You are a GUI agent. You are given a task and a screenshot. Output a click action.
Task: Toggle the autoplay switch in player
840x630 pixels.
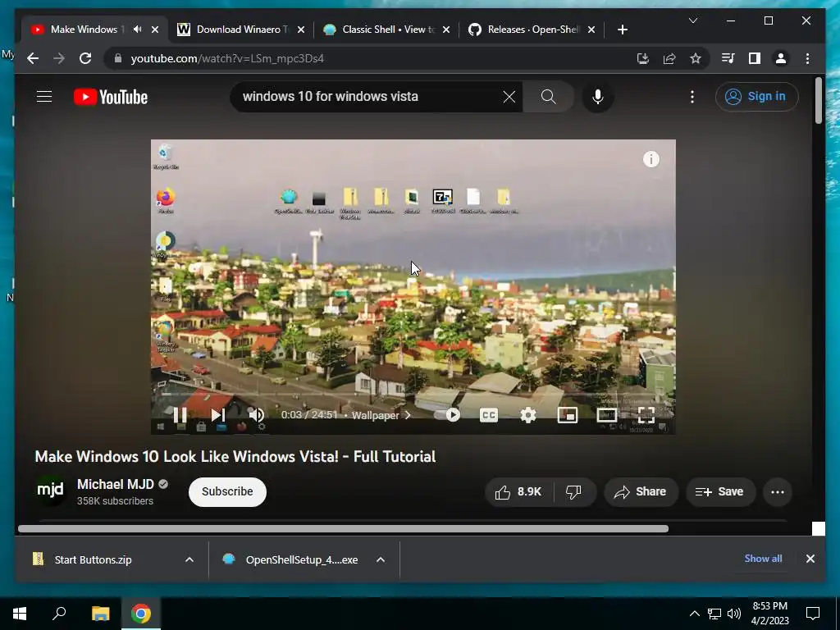click(x=447, y=414)
